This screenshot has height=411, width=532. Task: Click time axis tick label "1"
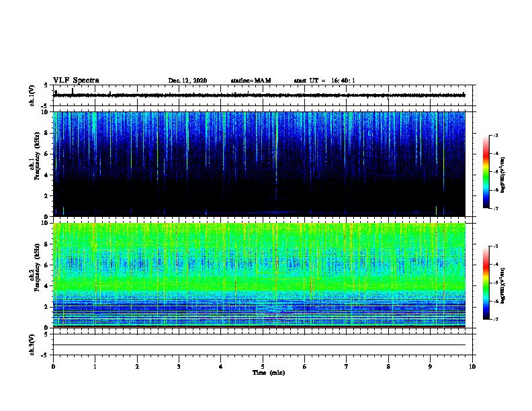tap(95, 367)
